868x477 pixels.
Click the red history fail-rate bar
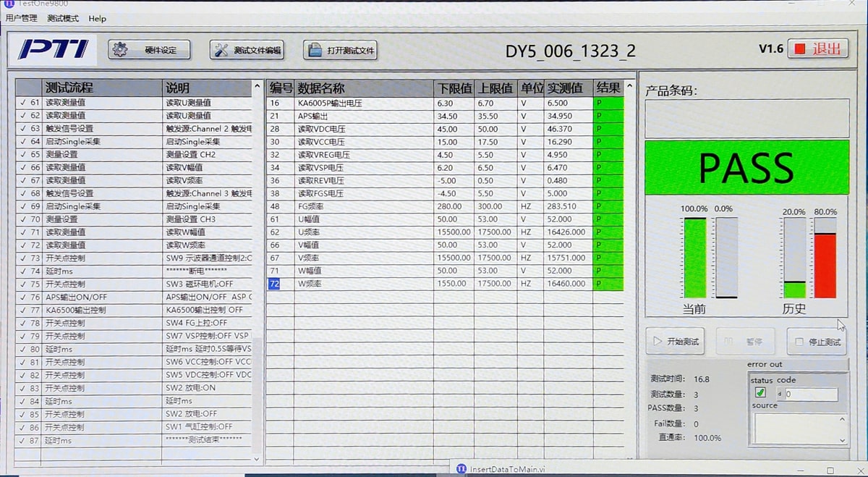(825, 265)
